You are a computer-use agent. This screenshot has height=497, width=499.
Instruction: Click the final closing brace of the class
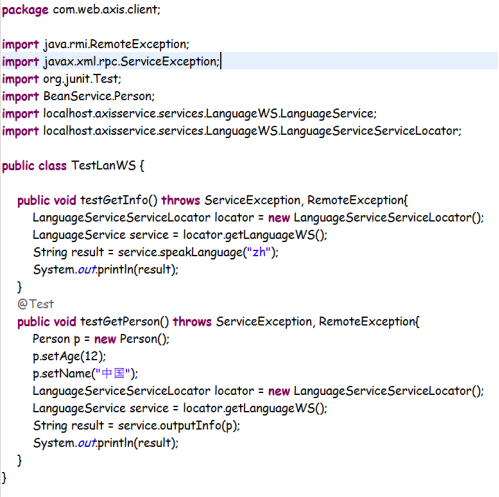[x=4, y=478]
